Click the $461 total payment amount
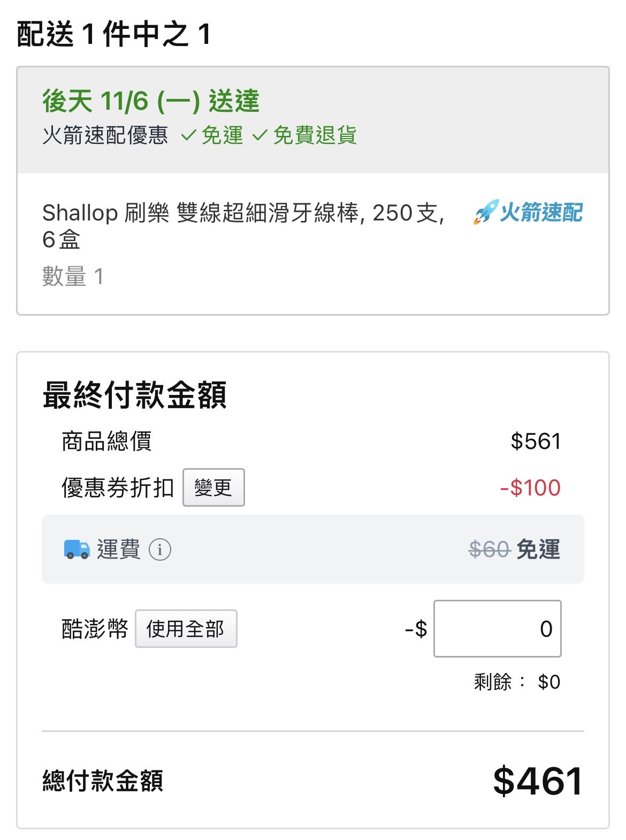Viewport: 626px width, 840px height. click(x=538, y=781)
